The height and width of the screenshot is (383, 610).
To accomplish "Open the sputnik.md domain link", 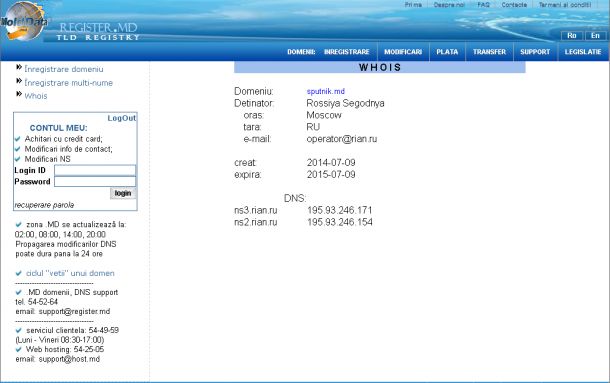I will [326, 91].
